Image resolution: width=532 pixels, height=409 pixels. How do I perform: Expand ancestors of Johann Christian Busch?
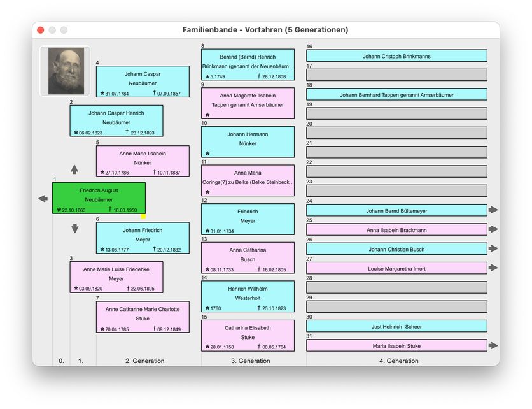click(493, 249)
